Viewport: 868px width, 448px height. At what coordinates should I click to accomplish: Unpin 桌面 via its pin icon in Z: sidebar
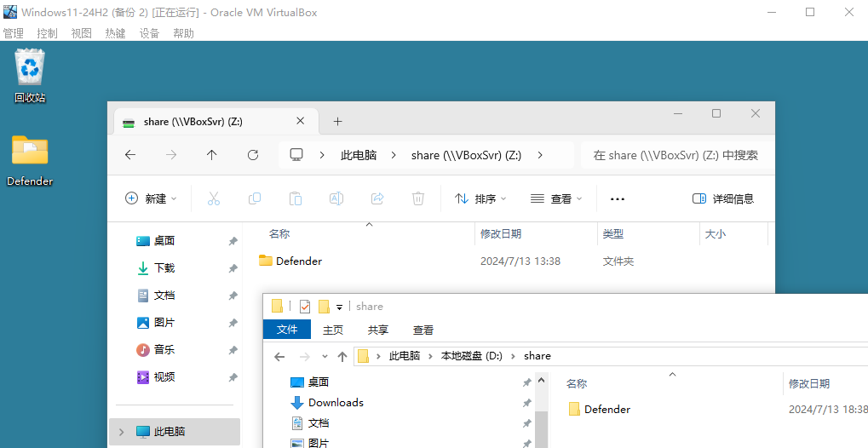(x=233, y=241)
